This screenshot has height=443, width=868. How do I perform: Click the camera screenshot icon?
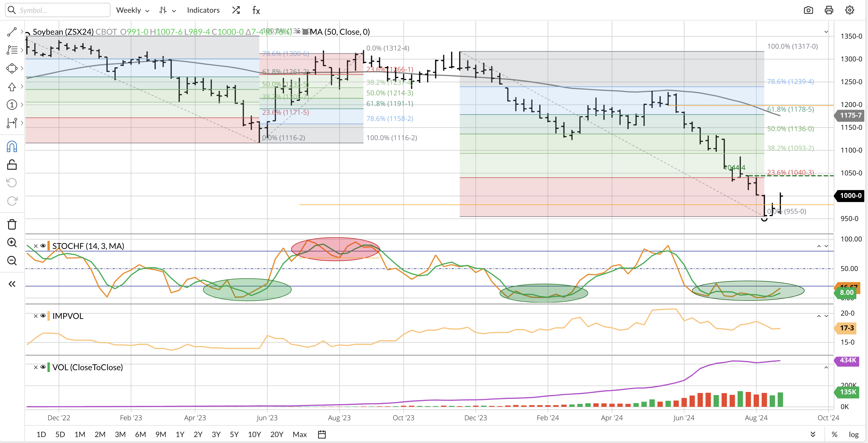click(808, 10)
